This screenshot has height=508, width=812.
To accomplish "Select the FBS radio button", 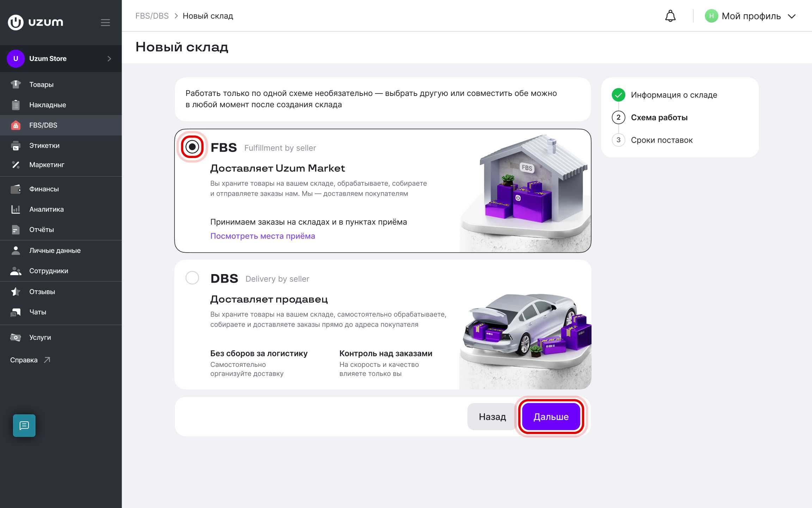I will 192,147.
